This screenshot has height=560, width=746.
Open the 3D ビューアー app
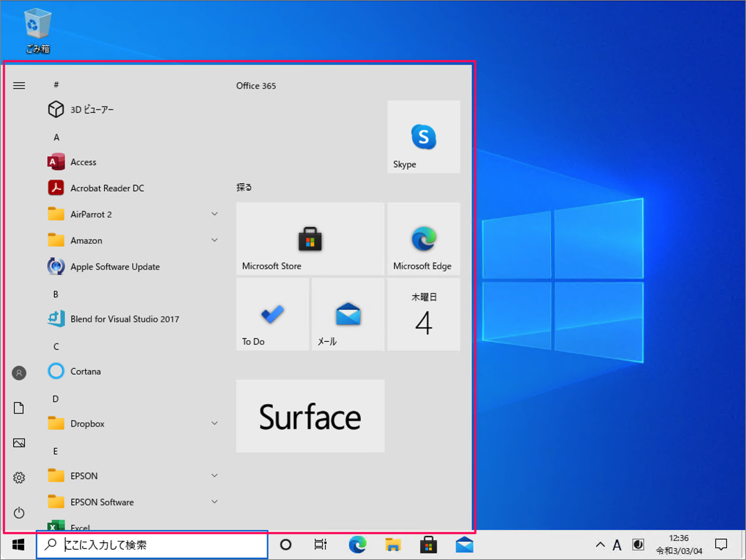92,109
